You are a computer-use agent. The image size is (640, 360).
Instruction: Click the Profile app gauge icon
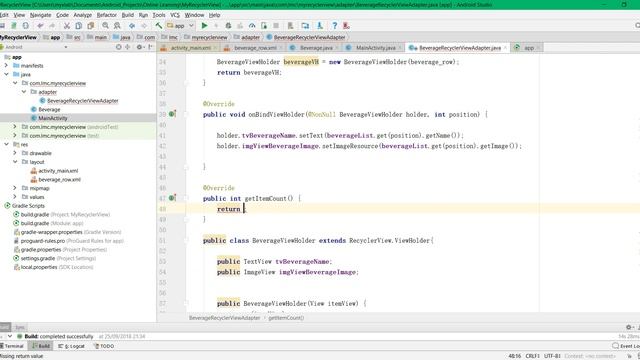click(x=252, y=26)
